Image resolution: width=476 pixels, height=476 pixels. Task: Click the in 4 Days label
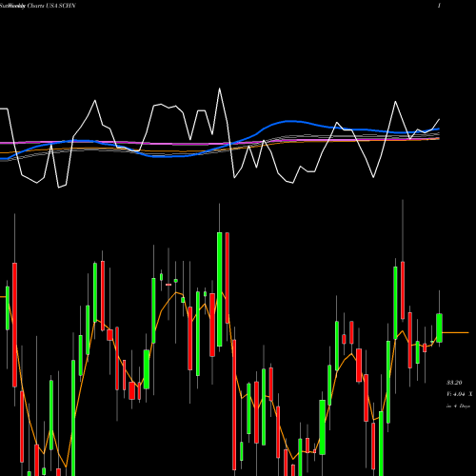click(x=458, y=406)
